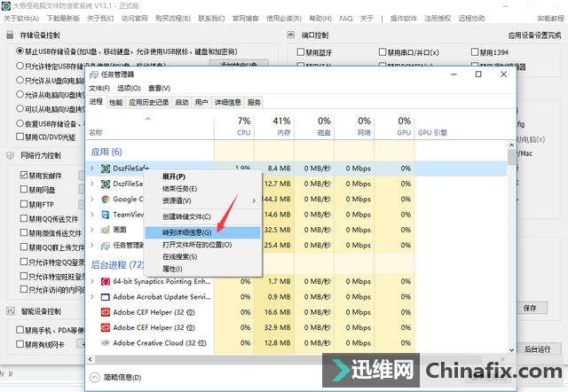This screenshot has height=392, width=568.
Task: Click the DszFileSafe icon in the 8.4 MB row
Action: pyautogui.click(x=106, y=169)
